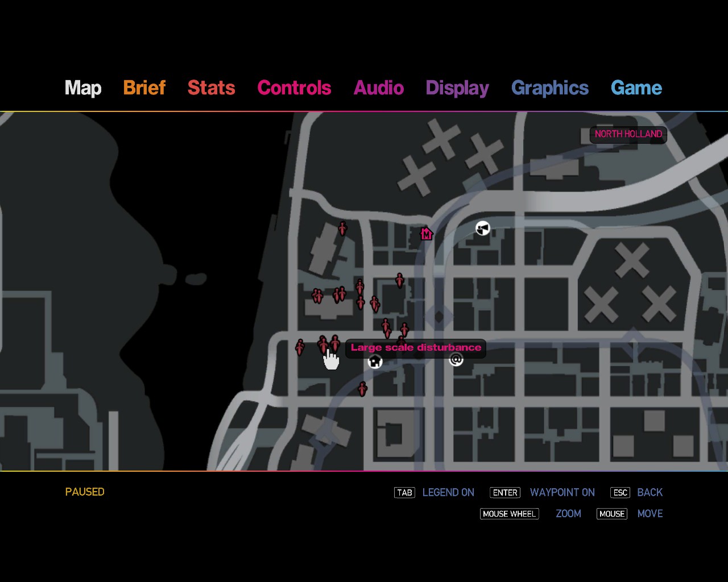Open the Controls menu tab
The height and width of the screenshot is (582, 728).
[x=294, y=88]
